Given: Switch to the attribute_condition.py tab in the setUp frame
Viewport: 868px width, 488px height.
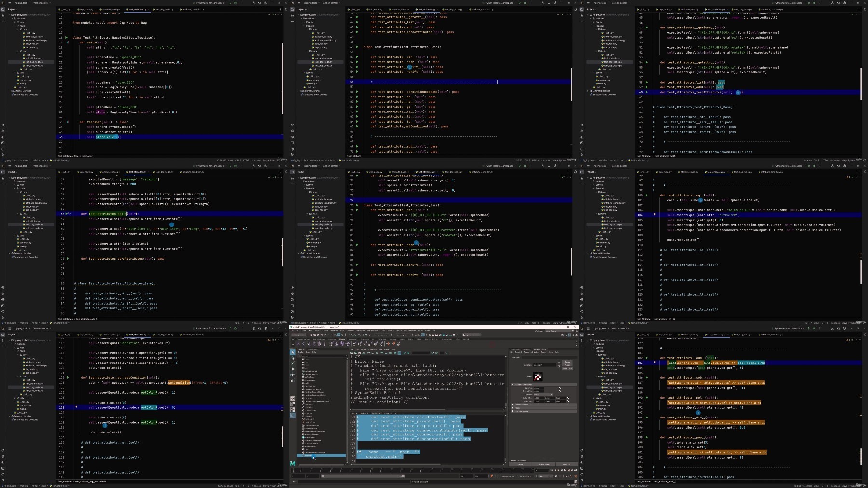Looking at the screenshot, I should (x=192, y=9).
